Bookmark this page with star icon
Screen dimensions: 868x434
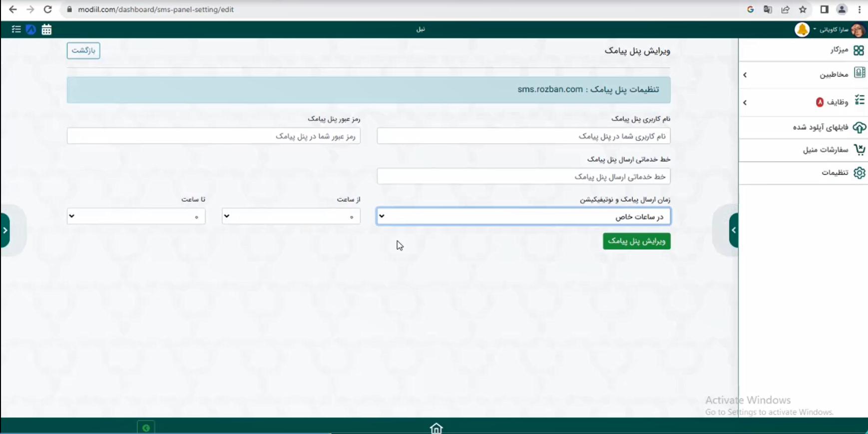click(803, 9)
